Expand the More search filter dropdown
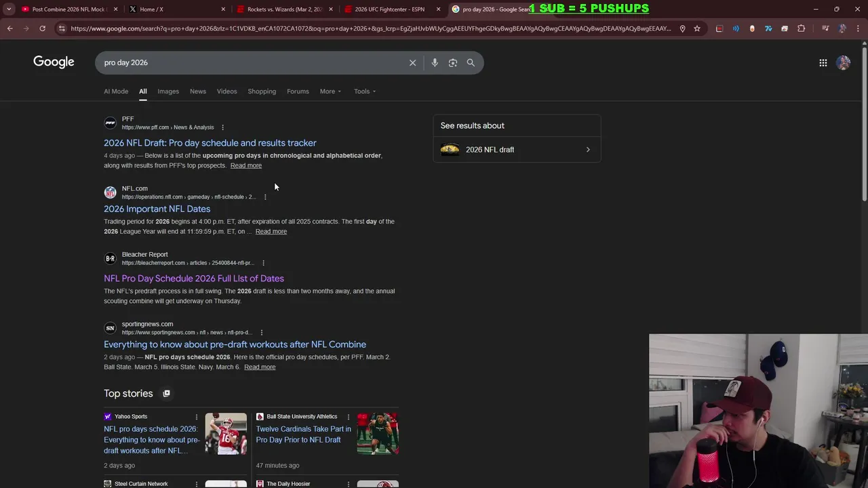The width and height of the screenshot is (868, 488). (x=330, y=91)
